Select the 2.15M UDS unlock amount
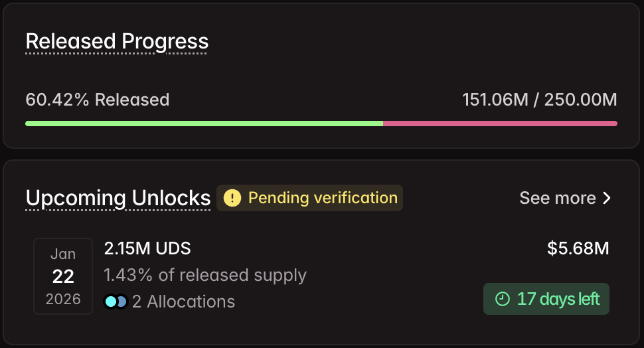The height and width of the screenshot is (348, 644). [x=147, y=248]
